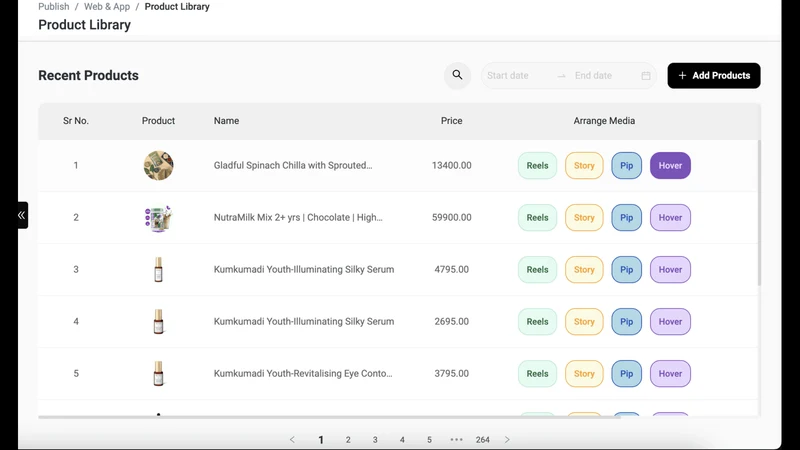Click Gladful Spinach Chilla product thumbnail

tap(158, 165)
